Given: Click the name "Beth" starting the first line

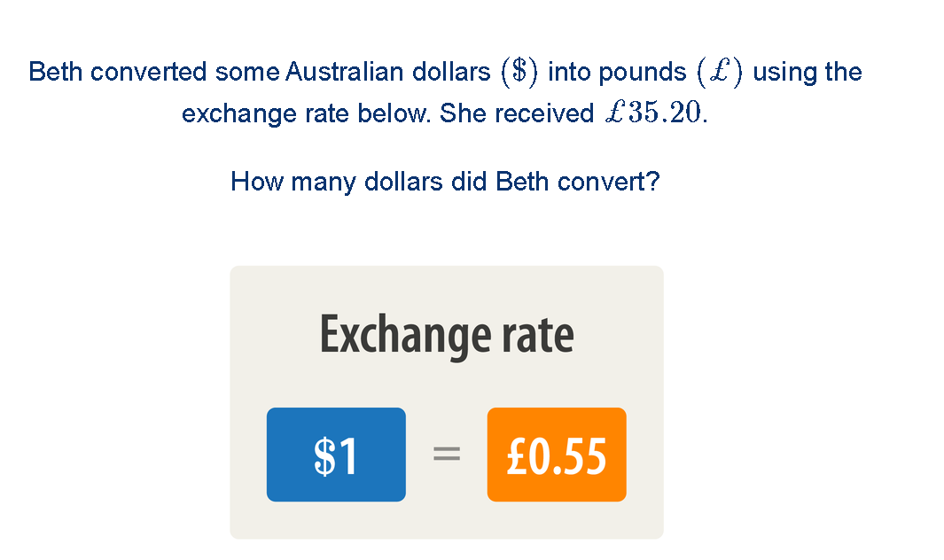Looking at the screenshot, I should click(56, 71).
